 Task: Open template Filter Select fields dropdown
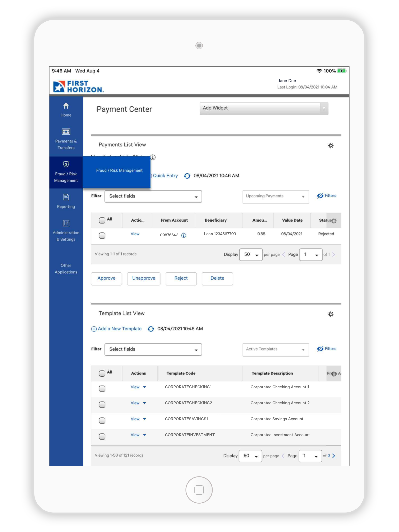pyautogui.click(x=153, y=349)
